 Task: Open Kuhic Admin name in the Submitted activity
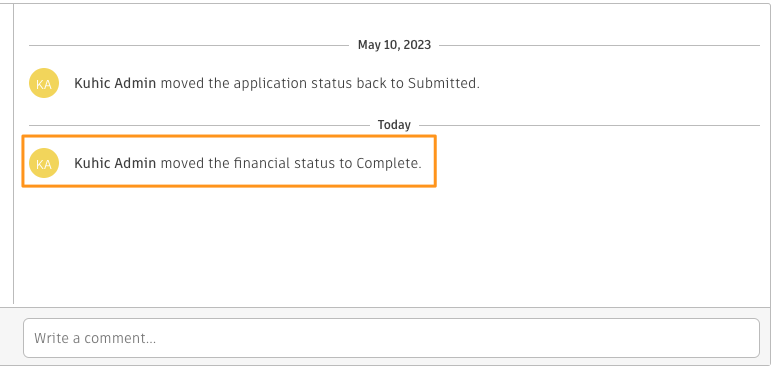(x=115, y=83)
